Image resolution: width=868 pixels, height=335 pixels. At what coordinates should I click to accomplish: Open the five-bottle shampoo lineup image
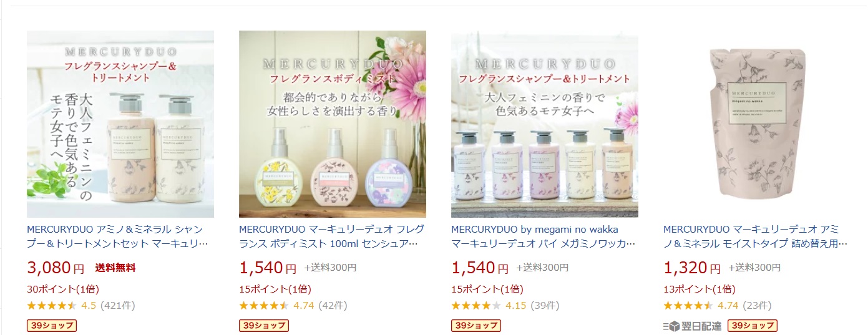pos(545,124)
